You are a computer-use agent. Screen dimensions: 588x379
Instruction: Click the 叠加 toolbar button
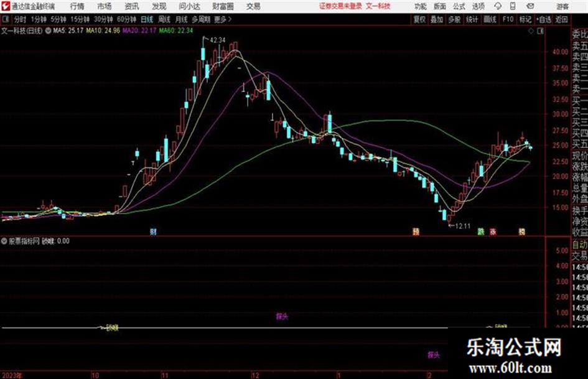[437, 19]
